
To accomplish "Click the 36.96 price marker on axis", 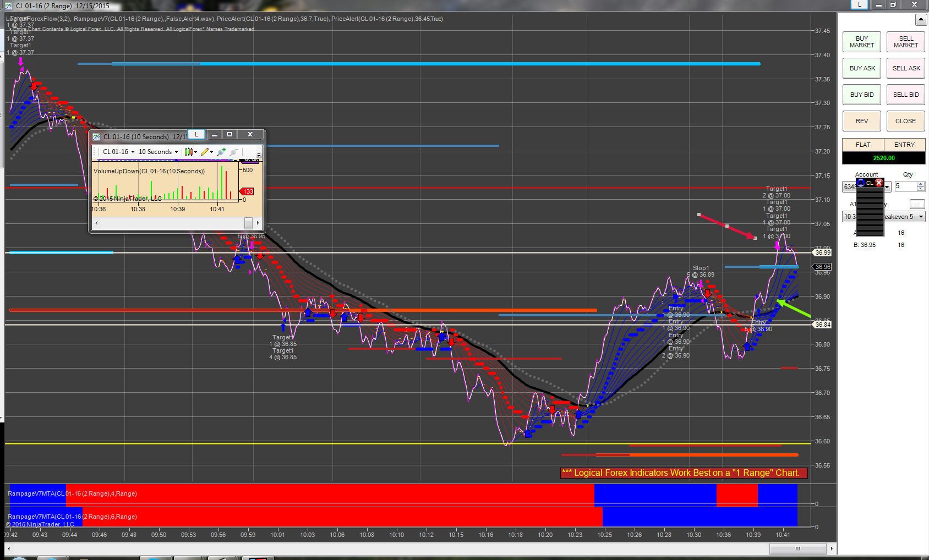I will (x=823, y=267).
